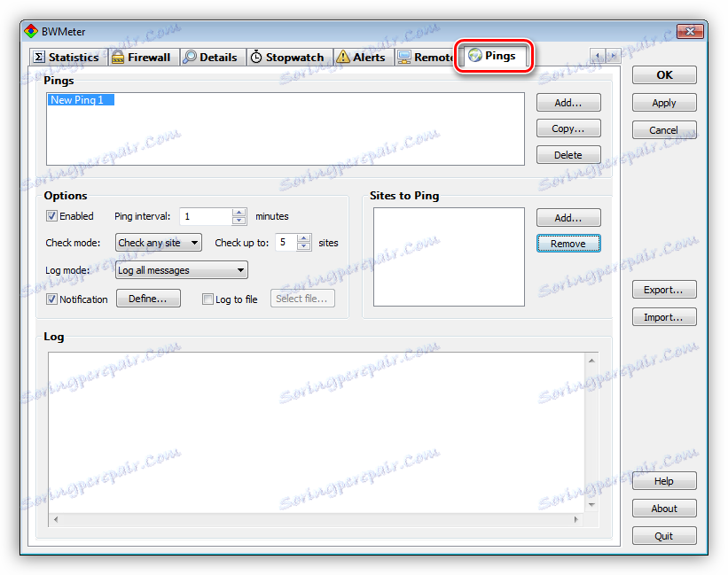Viewport: 728px width, 575px height.
Task: Select New Ping 1 in Pings list
Action: click(81, 100)
